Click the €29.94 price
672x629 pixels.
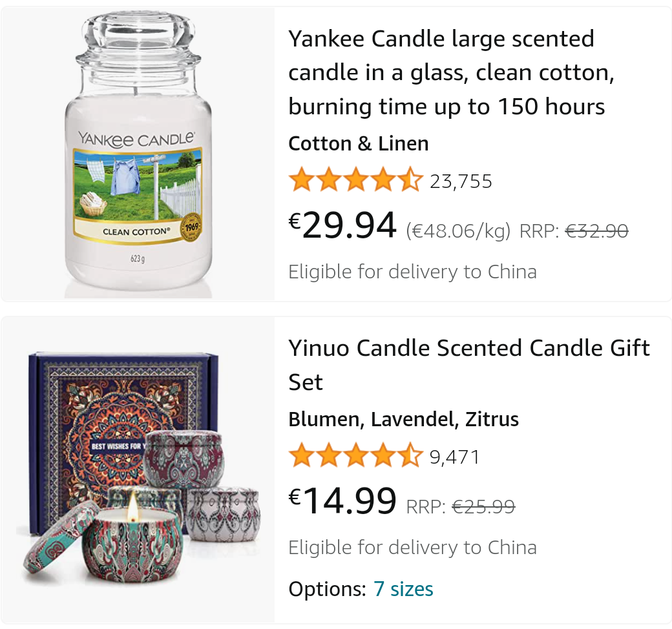pos(342,226)
